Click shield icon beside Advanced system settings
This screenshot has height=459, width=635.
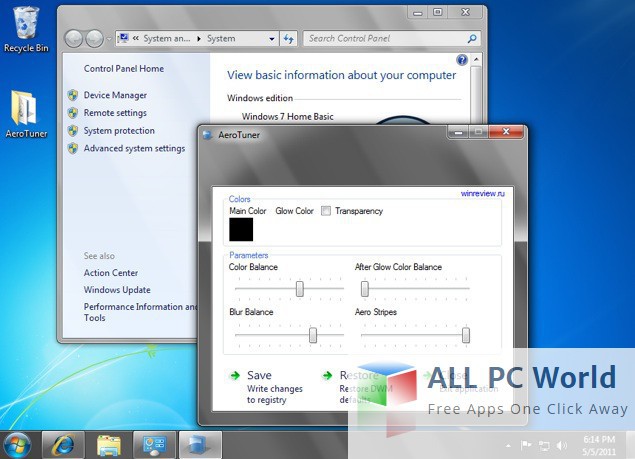[73, 149]
